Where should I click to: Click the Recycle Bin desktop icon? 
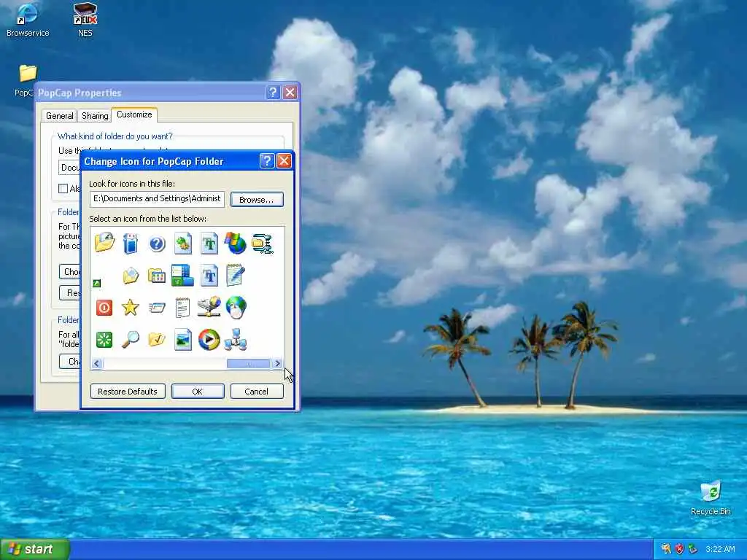711,499
